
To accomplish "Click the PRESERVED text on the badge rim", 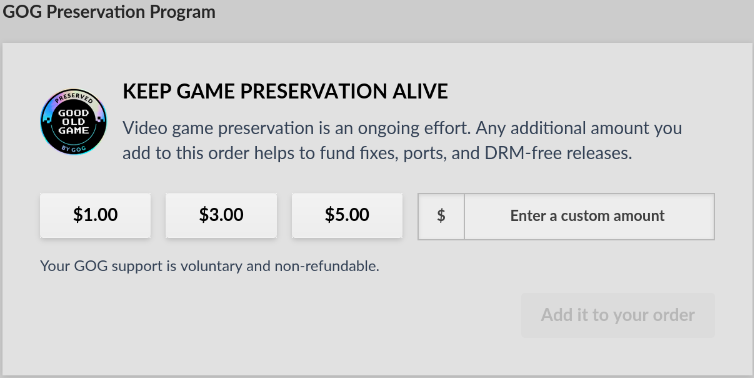I will [74, 98].
